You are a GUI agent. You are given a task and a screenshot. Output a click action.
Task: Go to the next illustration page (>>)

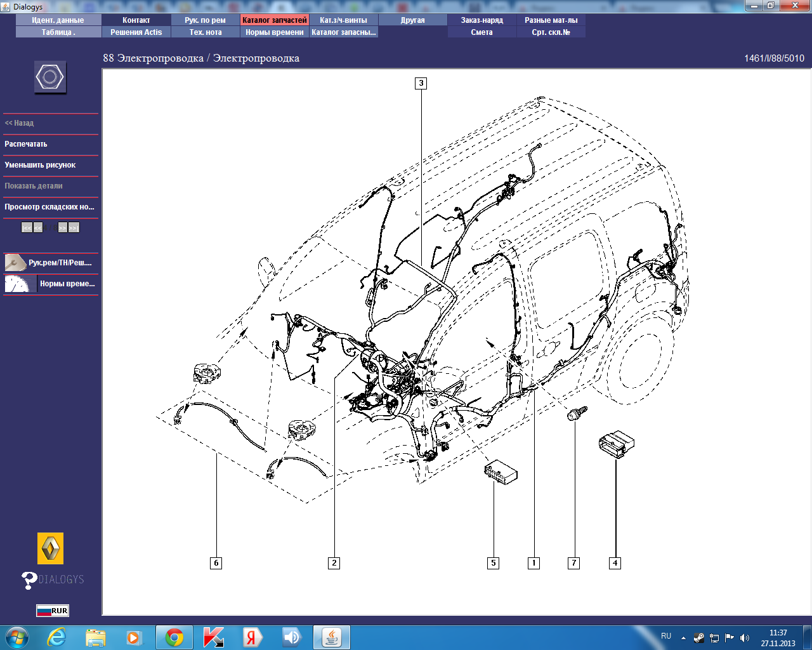[62, 227]
